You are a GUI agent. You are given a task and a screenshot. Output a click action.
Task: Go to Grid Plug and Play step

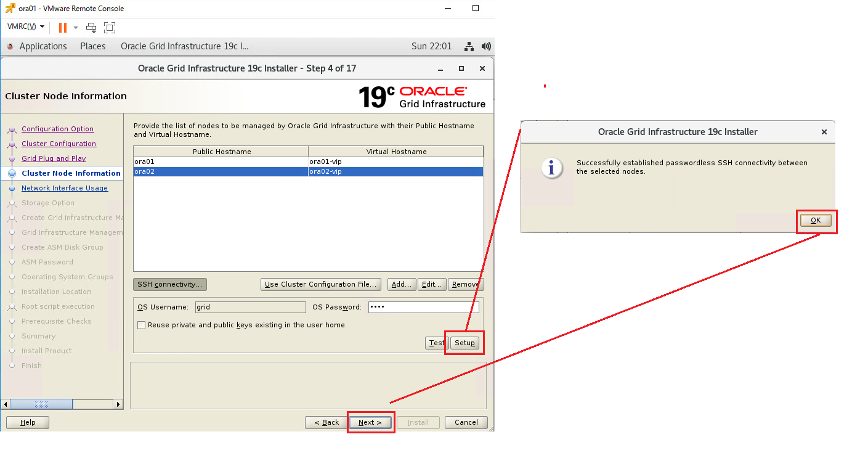tap(54, 158)
